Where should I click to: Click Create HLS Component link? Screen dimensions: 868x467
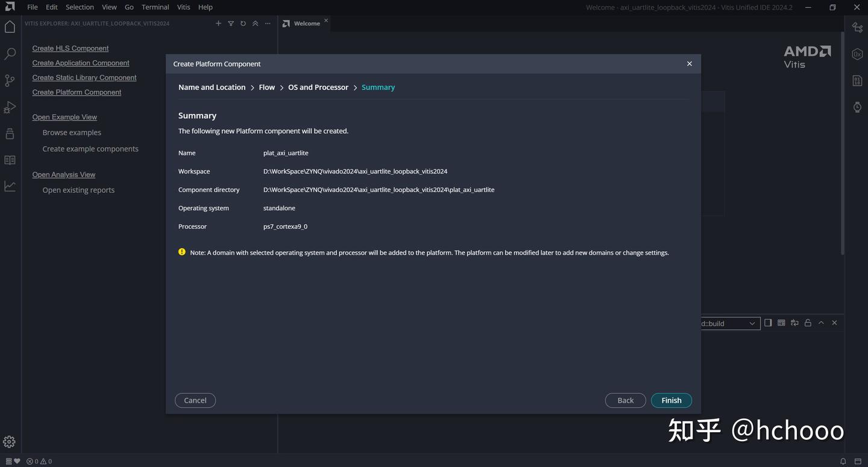coord(71,48)
